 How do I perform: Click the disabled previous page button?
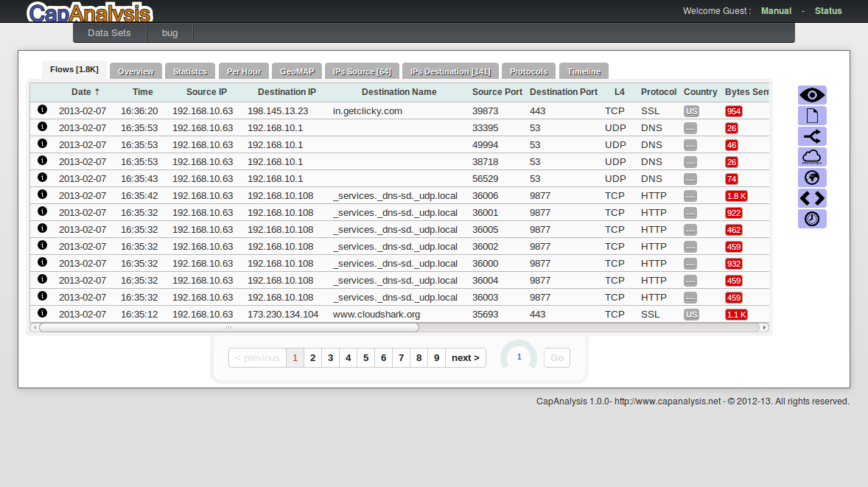coord(257,357)
